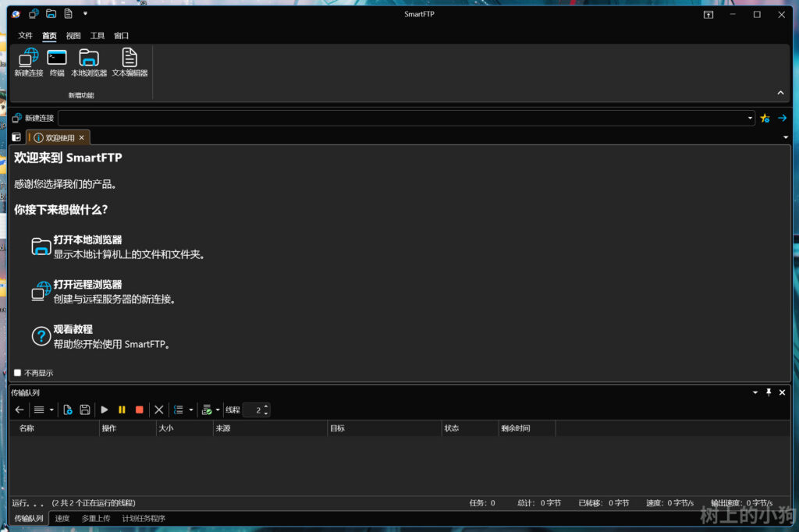Click the 观看教程 link
The image size is (799, 532).
pyautogui.click(x=73, y=329)
